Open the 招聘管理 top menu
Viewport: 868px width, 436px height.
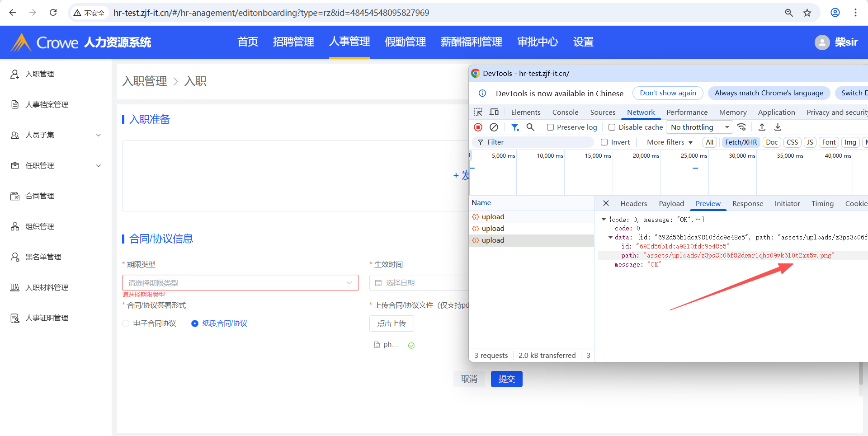tap(293, 42)
